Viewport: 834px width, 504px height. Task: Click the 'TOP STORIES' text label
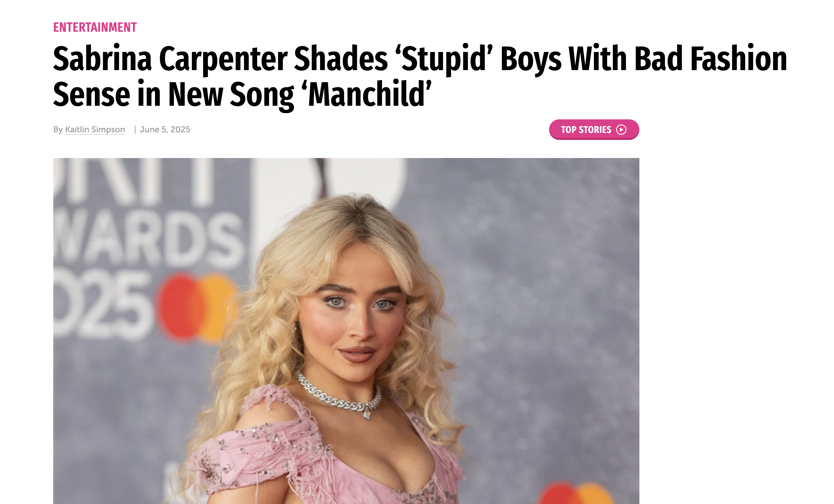click(x=586, y=130)
